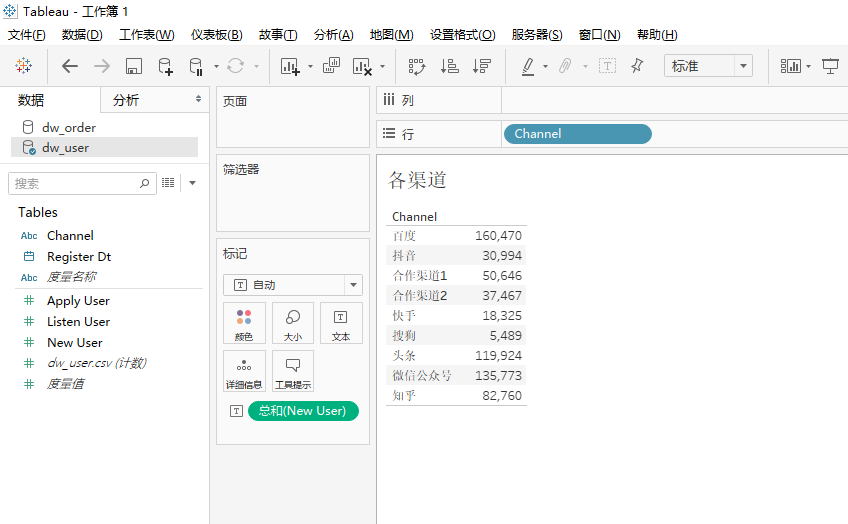The image size is (848, 524).
Task: Expand the 分析 tab switcher arrows
Action: pos(198,99)
